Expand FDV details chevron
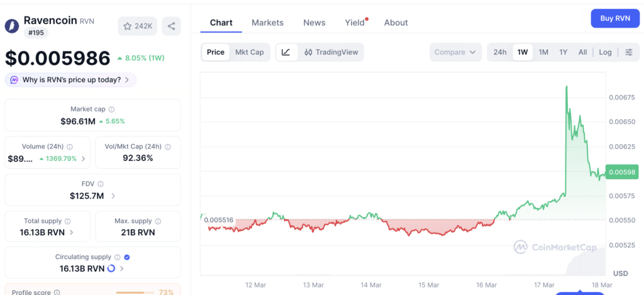This screenshot has height=295, width=644. pos(113,196)
